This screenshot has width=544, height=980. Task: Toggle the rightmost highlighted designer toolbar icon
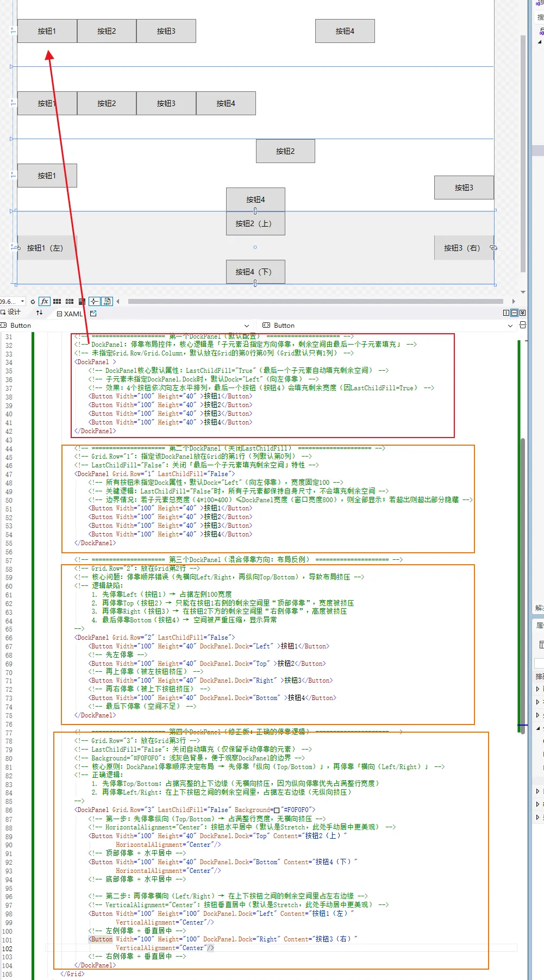click(x=107, y=301)
